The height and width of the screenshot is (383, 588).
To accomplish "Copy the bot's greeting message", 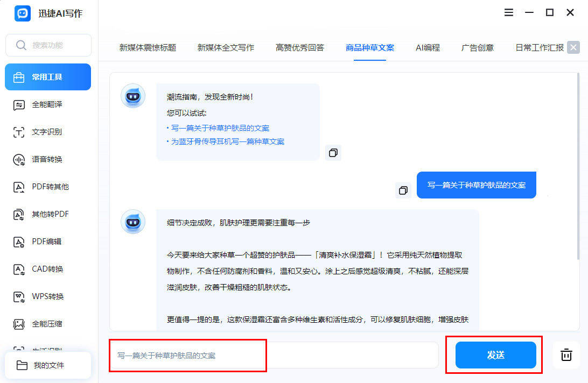I will (x=333, y=153).
